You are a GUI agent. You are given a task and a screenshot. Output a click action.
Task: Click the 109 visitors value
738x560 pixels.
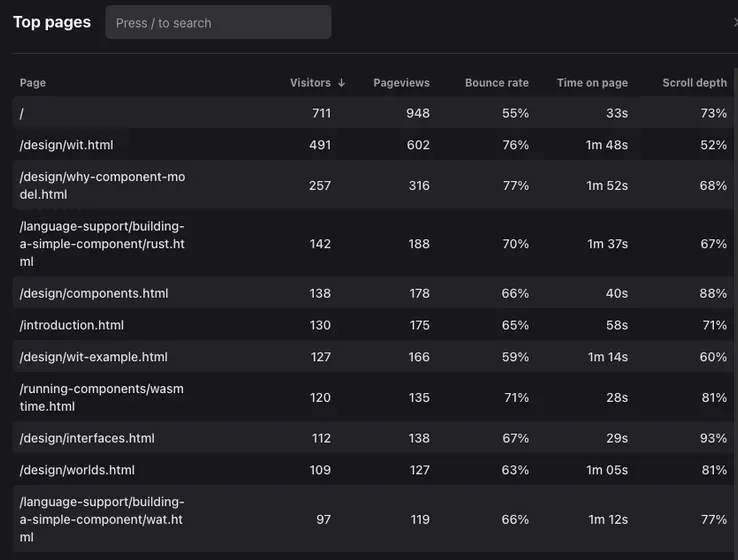click(x=320, y=470)
